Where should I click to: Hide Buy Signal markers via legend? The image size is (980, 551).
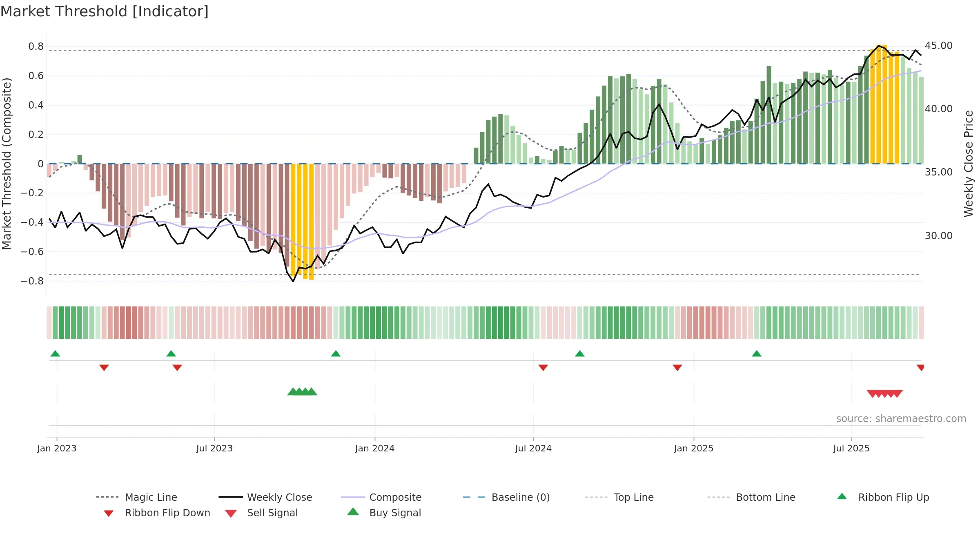click(384, 513)
